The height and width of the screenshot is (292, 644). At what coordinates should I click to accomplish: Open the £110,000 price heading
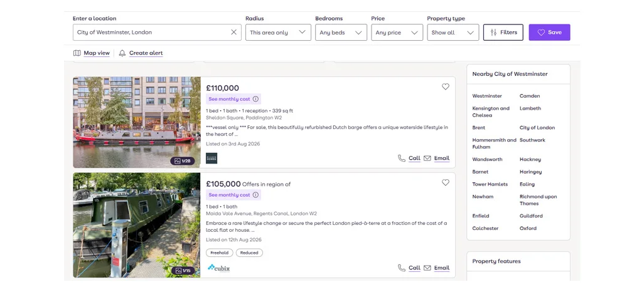tap(222, 88)
